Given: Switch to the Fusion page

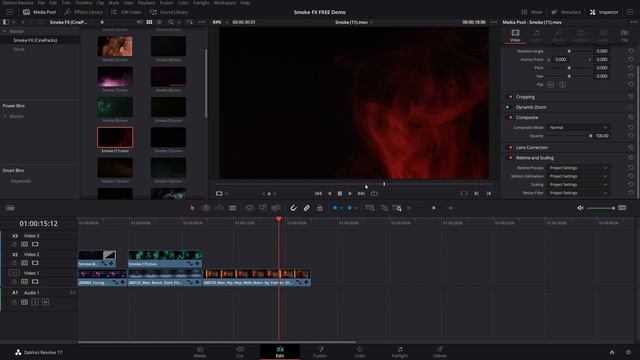Looking at the screenshot, I should click(320, 352).
